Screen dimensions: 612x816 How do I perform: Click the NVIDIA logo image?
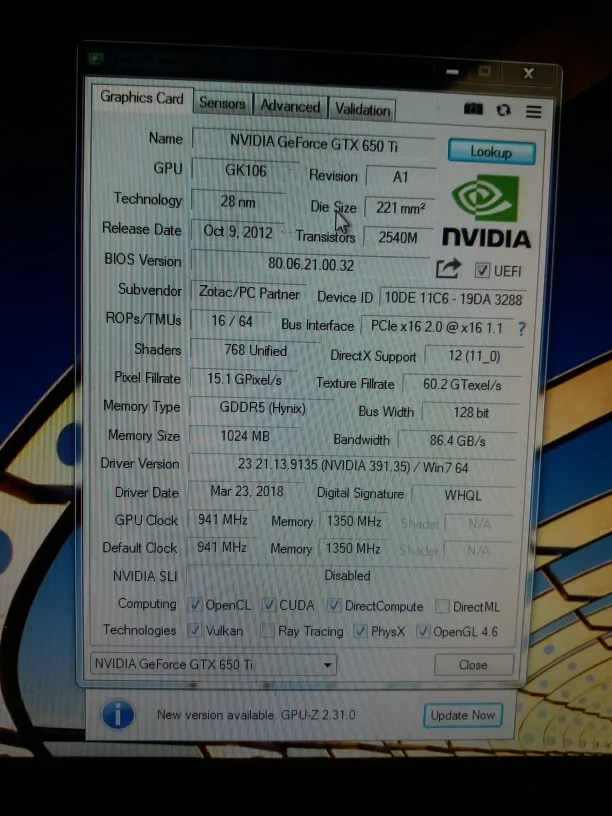tap(486, 211)
